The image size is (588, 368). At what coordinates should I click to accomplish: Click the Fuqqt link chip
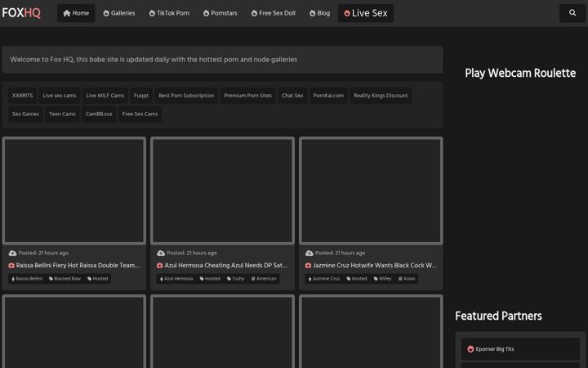pyautogui.click(x=141, y=96)
